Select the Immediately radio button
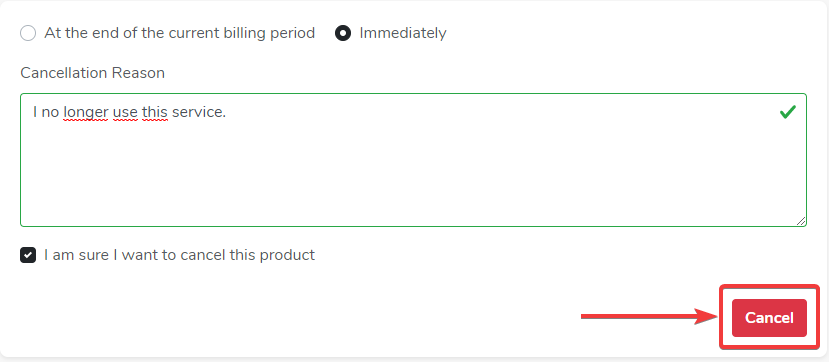The image size is (829, 362). pyautogui.click(x=343, y=33)
